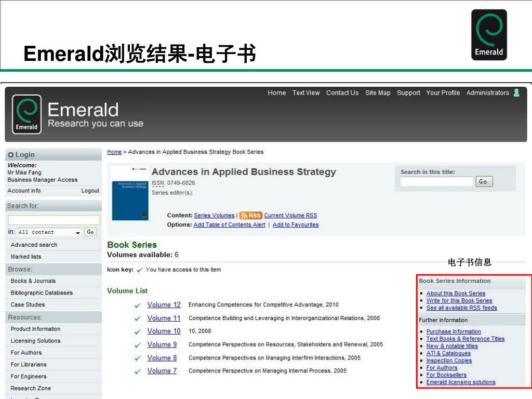Image resolution: width=532 pixels, height=399 pixels.
Task: Click the Icon key checkmark
Action: pos(139,270)
